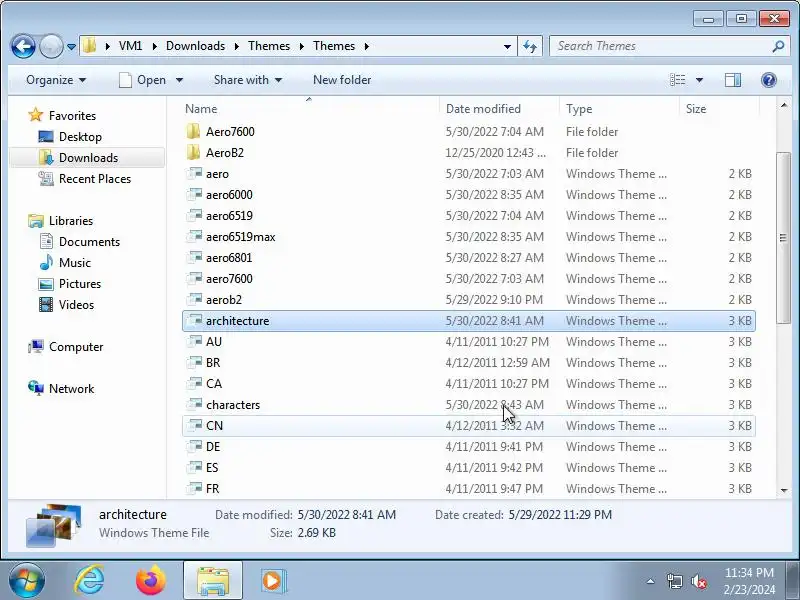Screen dimensions: 800x600
Task: Click the Help question mark icon
Action: pyautogui.click(x=768, y=80)
